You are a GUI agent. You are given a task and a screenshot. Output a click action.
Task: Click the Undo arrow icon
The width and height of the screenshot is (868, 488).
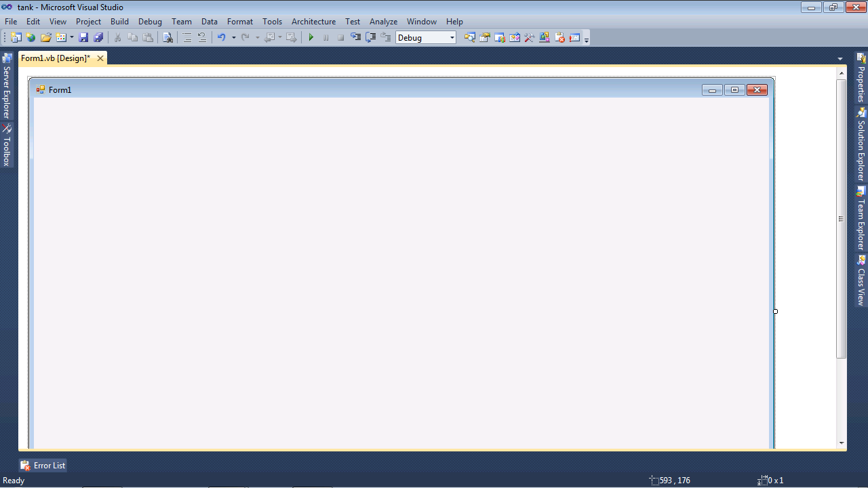(x=222, y=38)
